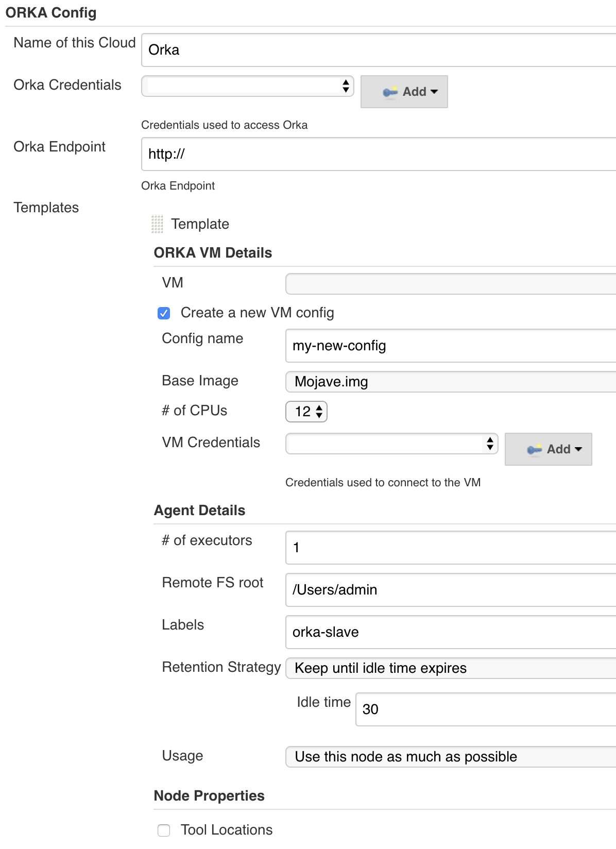The height and width of the screenshot is (849, 616).
Task: Uncheck Create a new VM config
Action: pos(164,313)
